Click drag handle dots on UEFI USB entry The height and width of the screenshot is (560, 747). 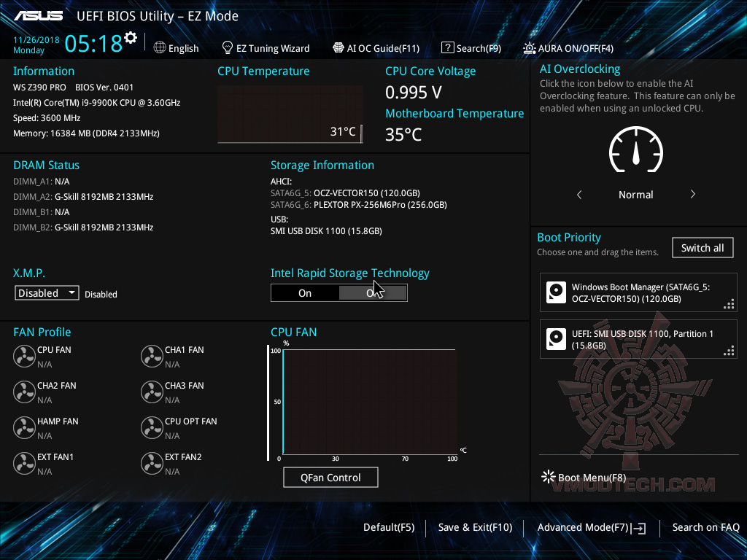tap(729, 351)
